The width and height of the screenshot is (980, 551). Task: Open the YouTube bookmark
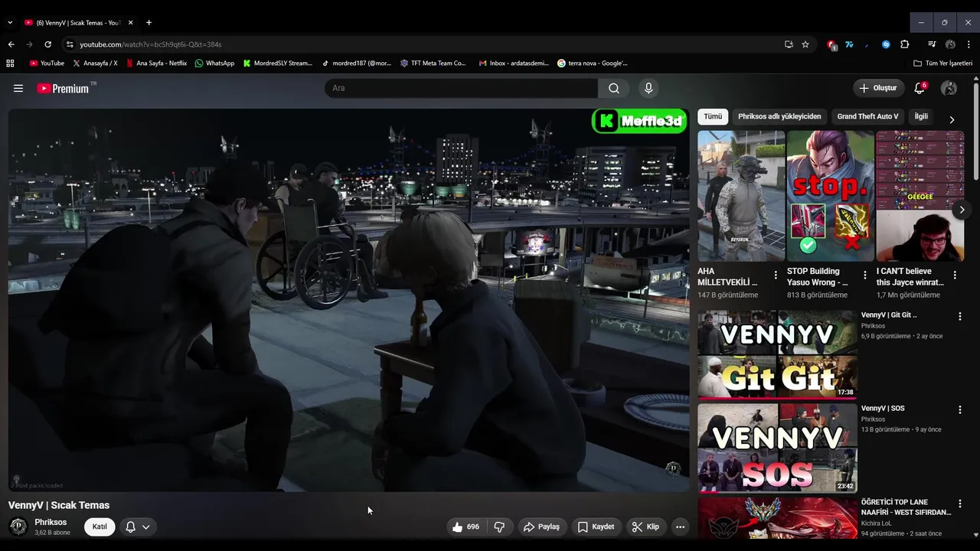tap(47, 63)
